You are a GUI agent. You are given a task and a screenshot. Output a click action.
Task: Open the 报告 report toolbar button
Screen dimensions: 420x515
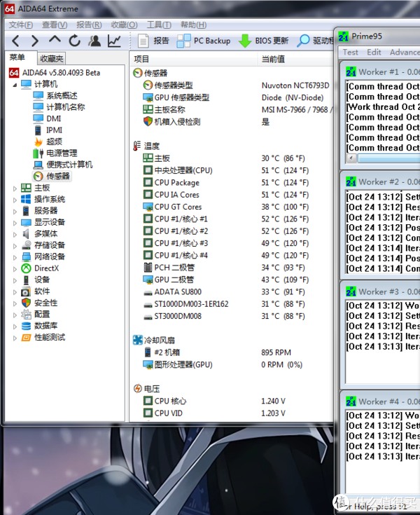pos(153,41)
